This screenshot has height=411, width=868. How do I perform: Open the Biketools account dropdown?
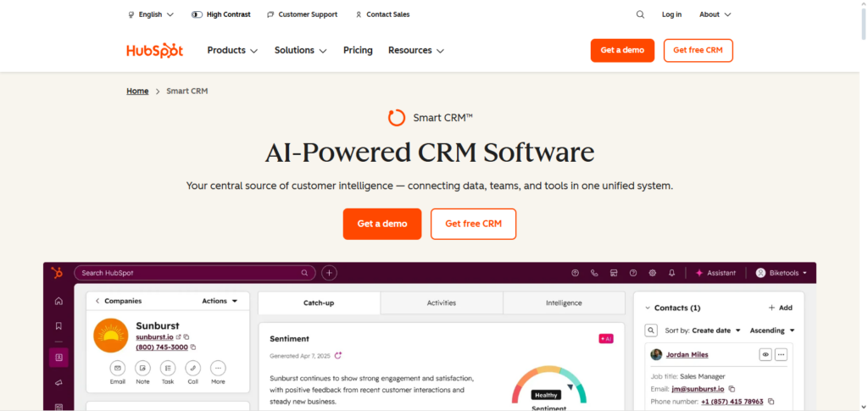coord(781,273)
